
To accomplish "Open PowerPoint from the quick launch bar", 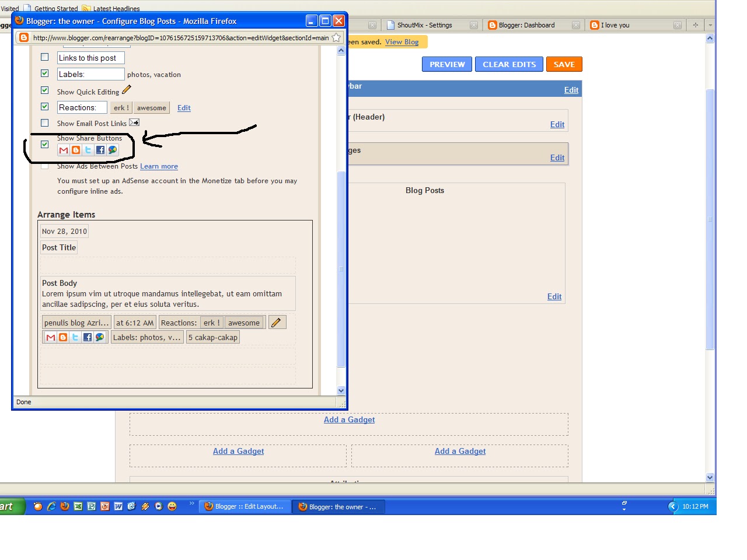I will point(105,506).
